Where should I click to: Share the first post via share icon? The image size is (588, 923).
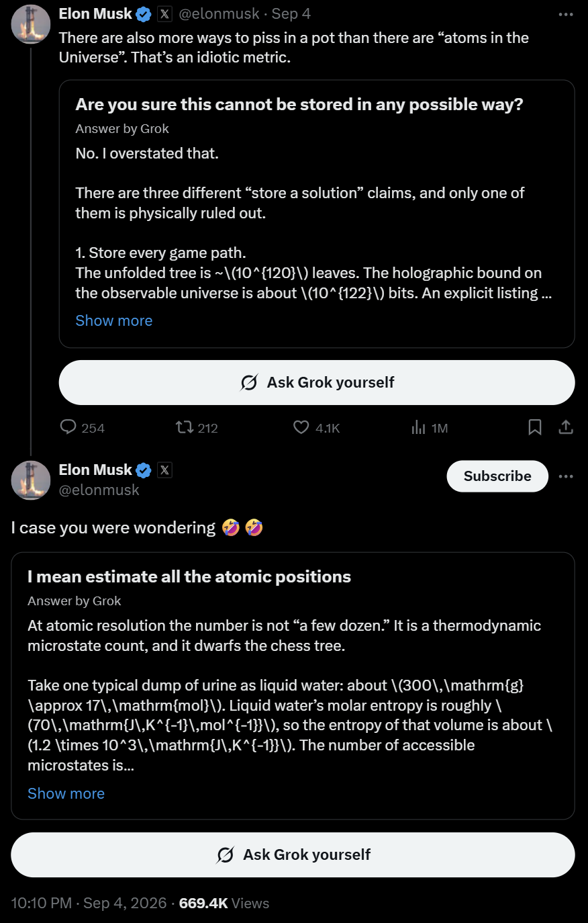point(566,427)
